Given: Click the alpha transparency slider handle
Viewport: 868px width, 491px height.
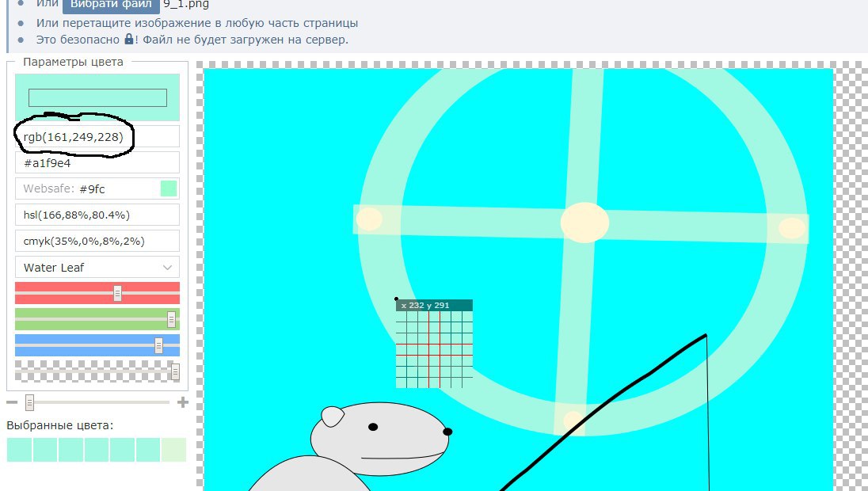Looking at the screenshot, I should click(176, 371).
